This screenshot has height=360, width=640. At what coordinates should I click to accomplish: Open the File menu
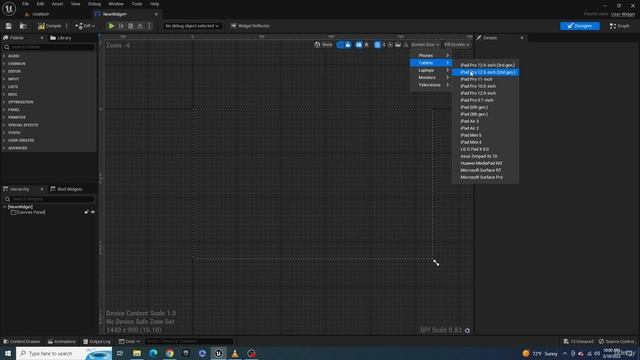tap(25, 4)
